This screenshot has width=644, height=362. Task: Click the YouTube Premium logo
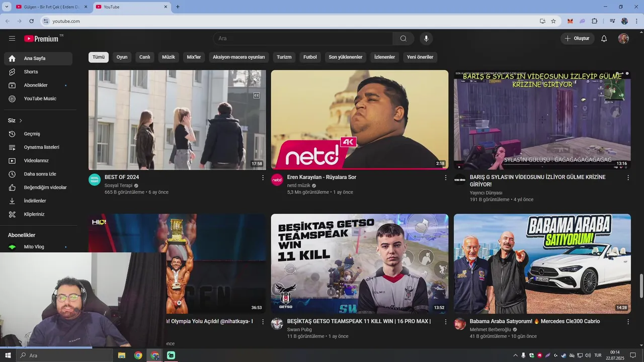pos(41,39)
